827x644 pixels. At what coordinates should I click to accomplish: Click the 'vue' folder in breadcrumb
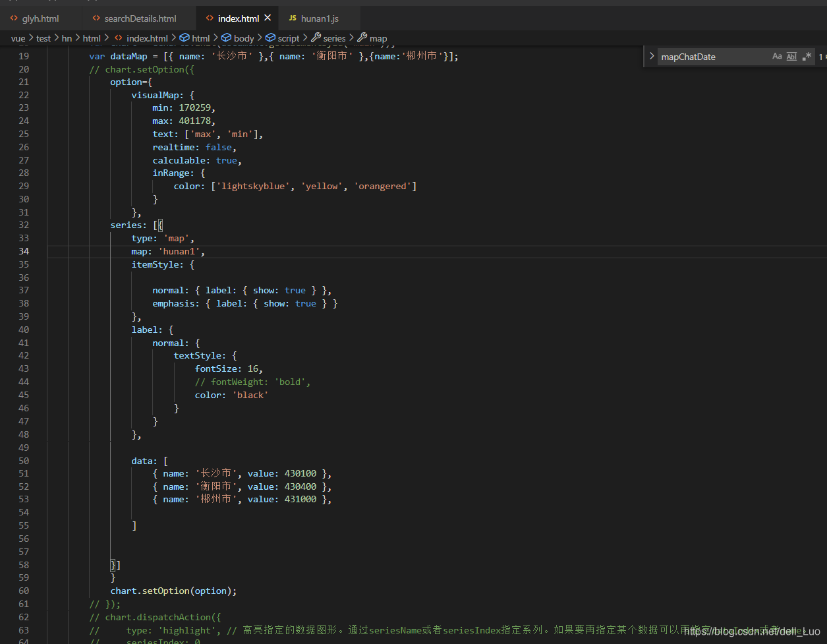click(18, 38)
